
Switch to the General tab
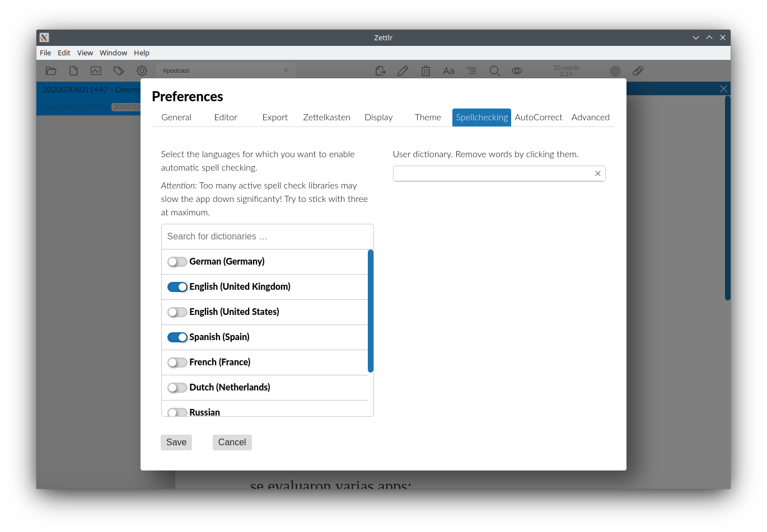[x=176, y=117]
